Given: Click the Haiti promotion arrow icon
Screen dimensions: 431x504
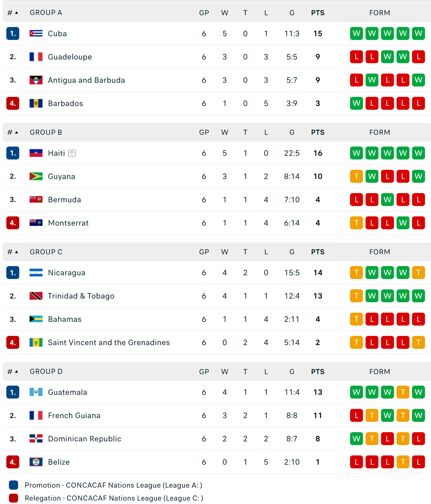Looking at the screenshot, I should click(72, 153).
